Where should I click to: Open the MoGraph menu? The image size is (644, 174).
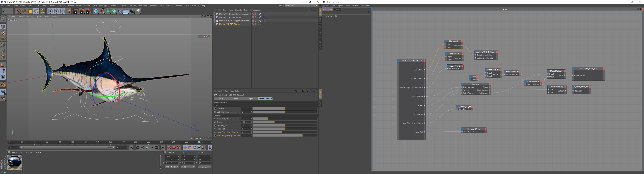pos(103,6)
